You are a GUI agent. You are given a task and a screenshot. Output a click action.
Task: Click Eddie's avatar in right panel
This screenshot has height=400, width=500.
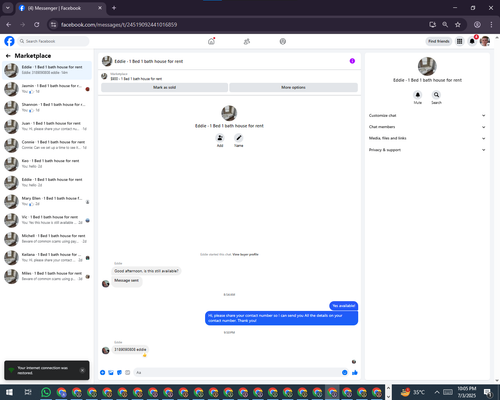click(427, 66)
